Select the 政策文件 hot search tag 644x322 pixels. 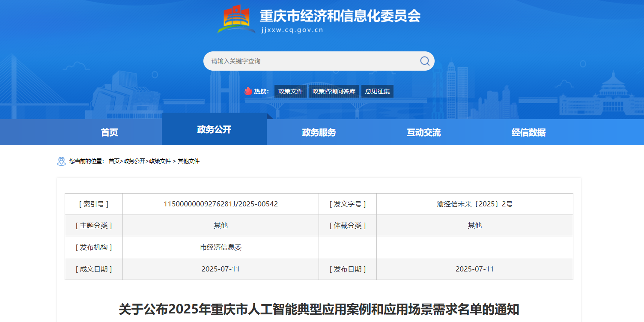point(290,91)
